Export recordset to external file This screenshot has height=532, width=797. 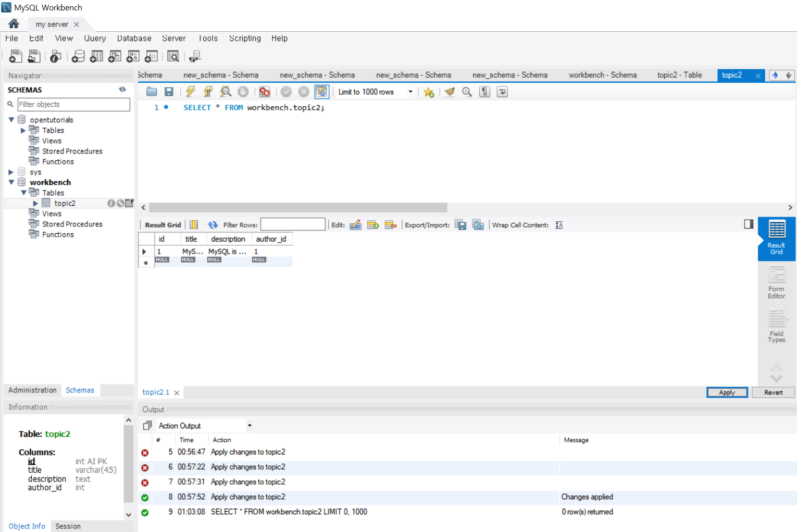460,224
